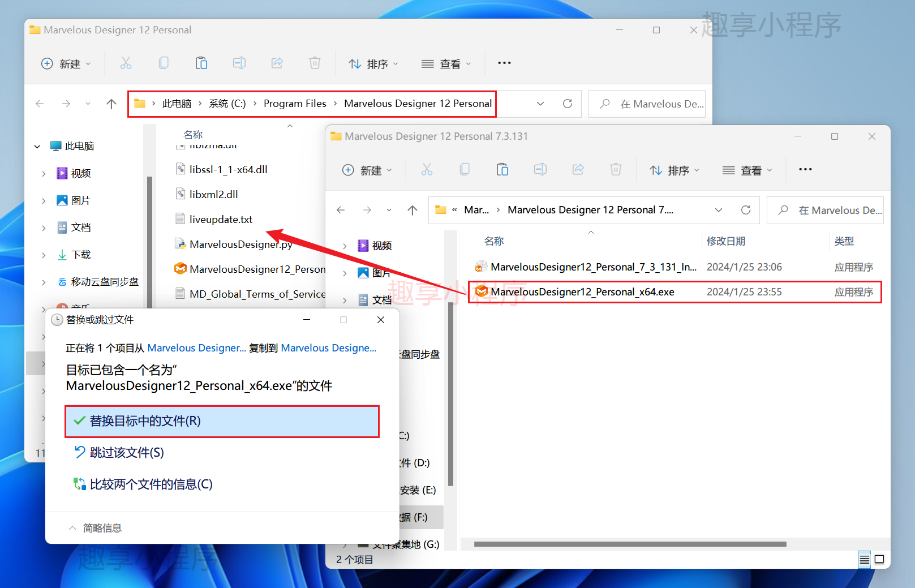Click share icon in the 7.3.131 window toolbar

click(x=578, y=170)
